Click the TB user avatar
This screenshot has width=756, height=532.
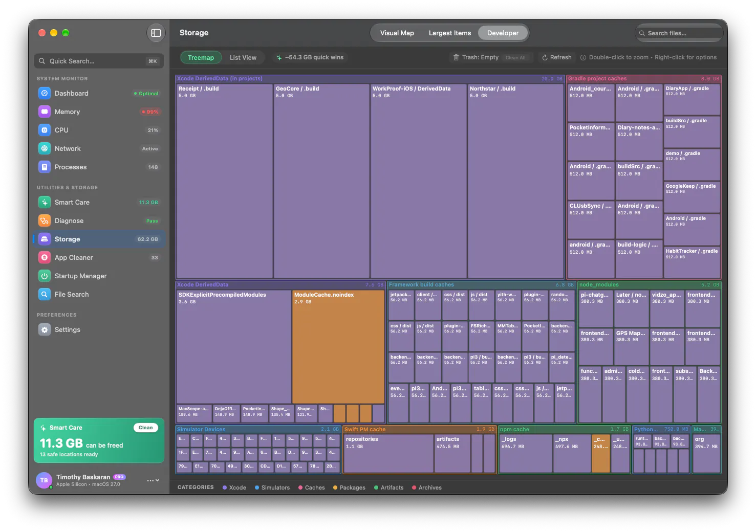point(44,480)
